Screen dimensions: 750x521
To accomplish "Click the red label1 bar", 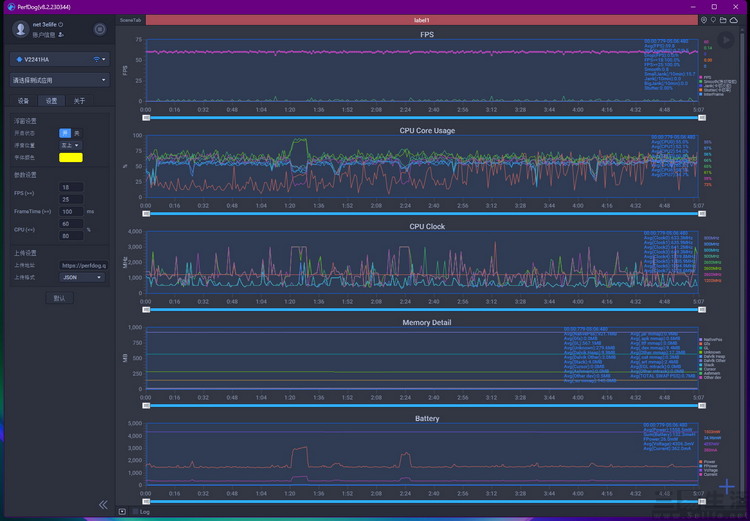I will 421,20.
